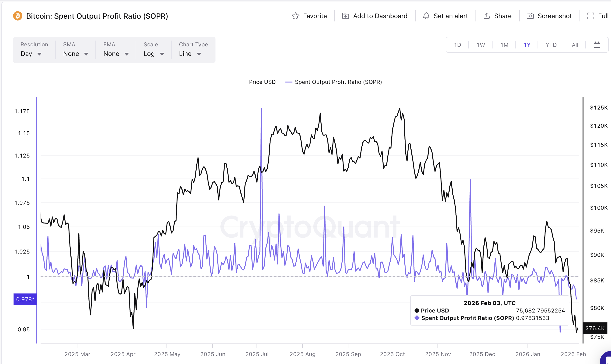Select the YTD timeframe tab
The width and height of the screenshot is (611, 364).
(x=551, y=45)
